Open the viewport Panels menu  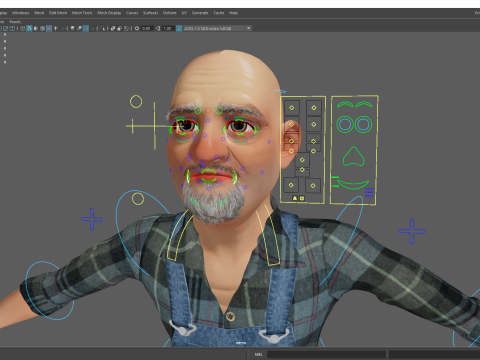15,22
